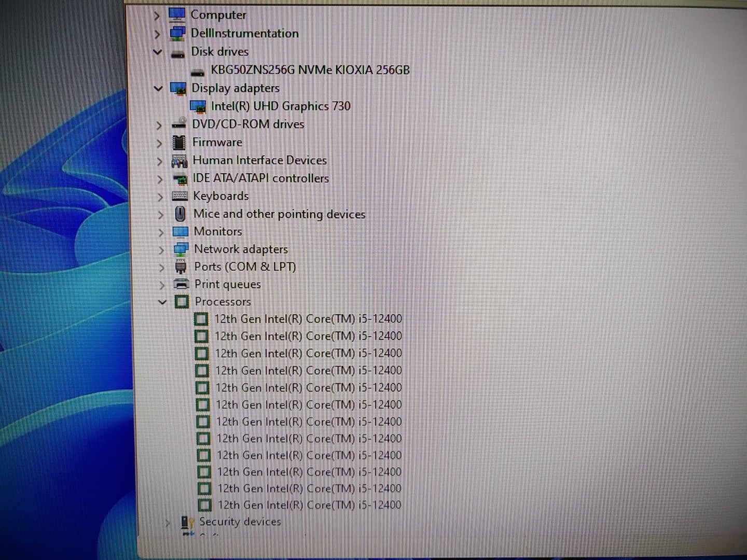Click the last i5-12400 processor icon
This screenshot has height=560, width=747.
point(205,505)
